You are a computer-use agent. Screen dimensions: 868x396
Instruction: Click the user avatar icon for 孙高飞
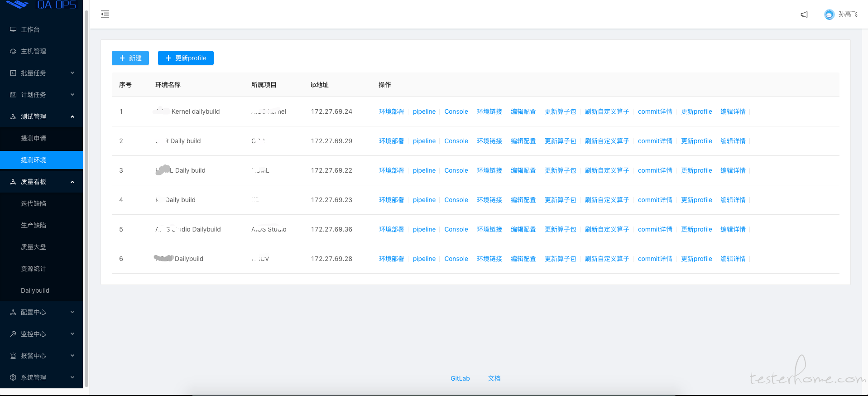pyautogui.click(x=829, y=14)
